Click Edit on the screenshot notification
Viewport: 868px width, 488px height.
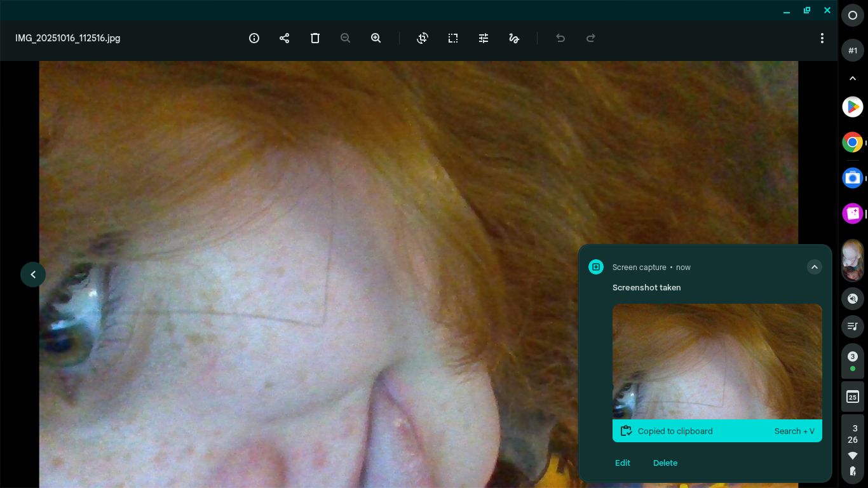click(622, 463)
